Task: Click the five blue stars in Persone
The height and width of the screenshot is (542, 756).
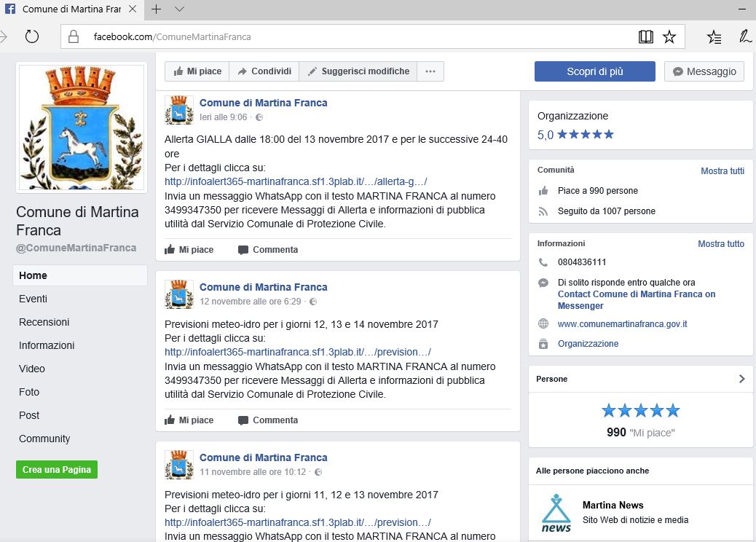Action: (641, 411)
